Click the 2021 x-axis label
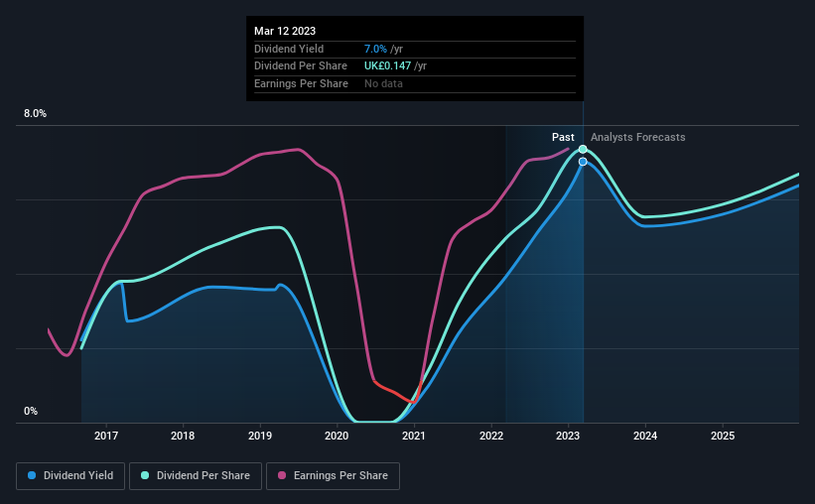 (414, 436)
